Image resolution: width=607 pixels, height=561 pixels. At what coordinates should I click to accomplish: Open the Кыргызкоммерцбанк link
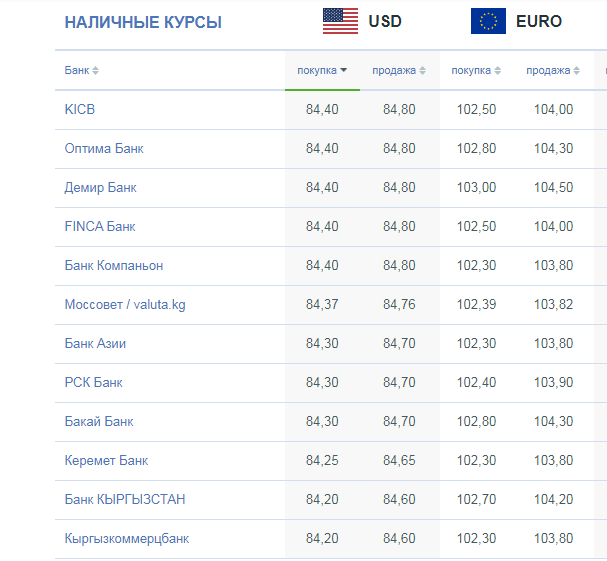click(x=127, y=539)
